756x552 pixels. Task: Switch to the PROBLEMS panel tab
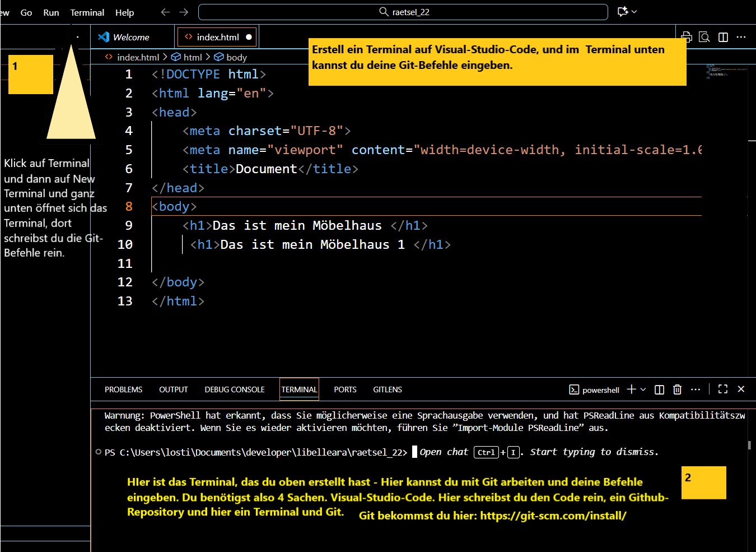pos(123,389)
